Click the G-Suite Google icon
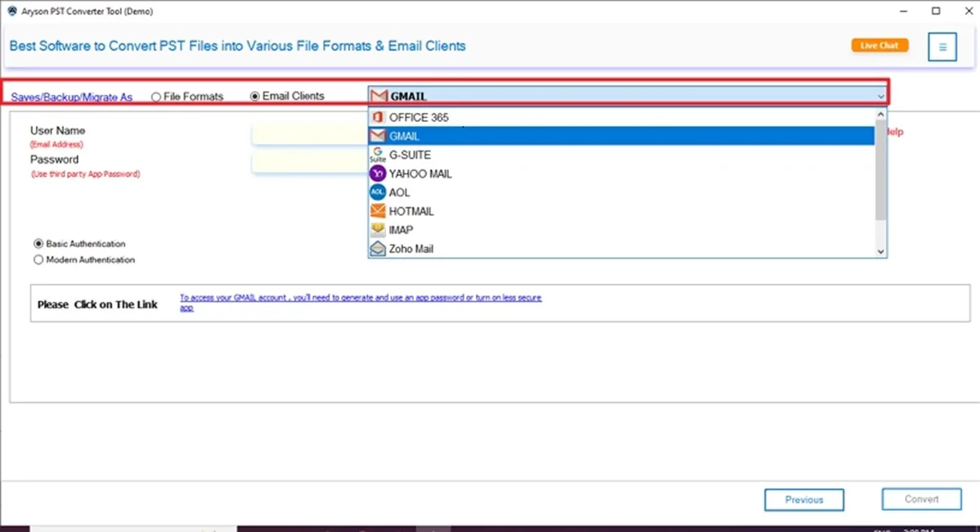The image size is (980, 532). 377,155
